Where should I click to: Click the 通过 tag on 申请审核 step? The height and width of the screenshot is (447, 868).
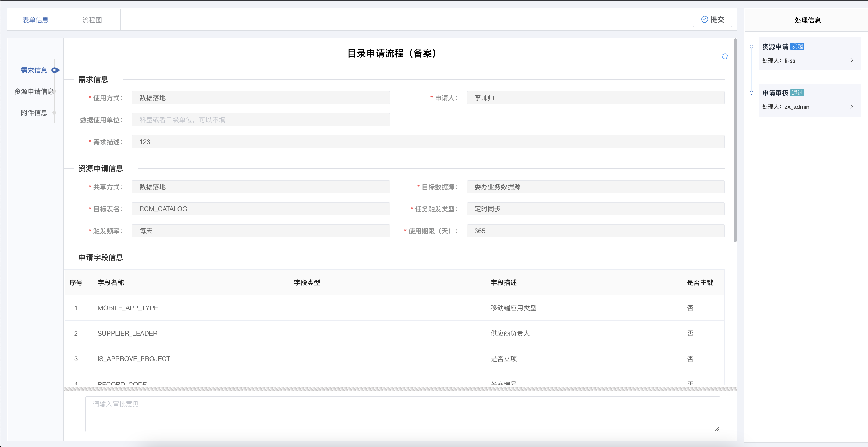[797, 92]
